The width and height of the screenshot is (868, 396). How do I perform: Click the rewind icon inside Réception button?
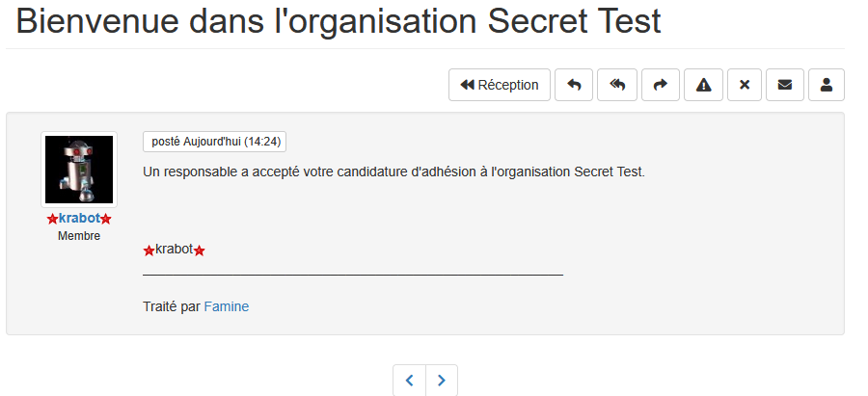pyautogui.click(x=468, y=85)
